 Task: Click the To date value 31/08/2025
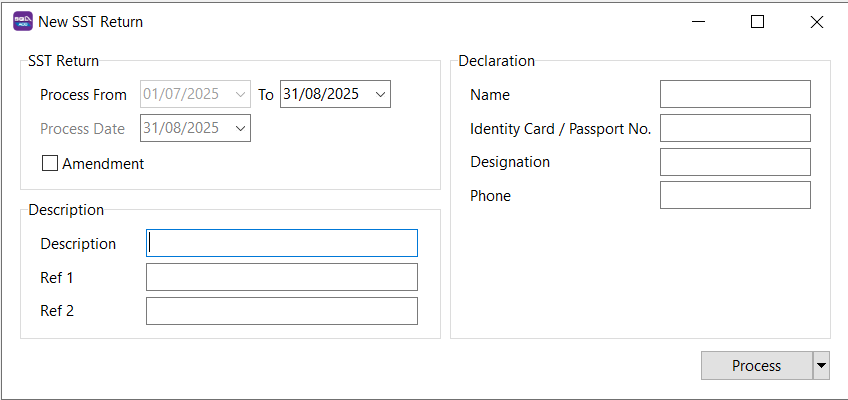coord(322,95)
